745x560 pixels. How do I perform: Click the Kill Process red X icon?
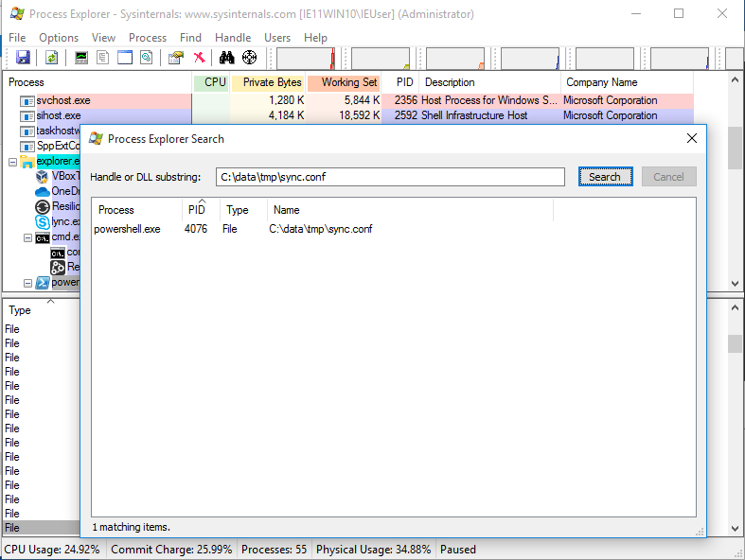200,58
